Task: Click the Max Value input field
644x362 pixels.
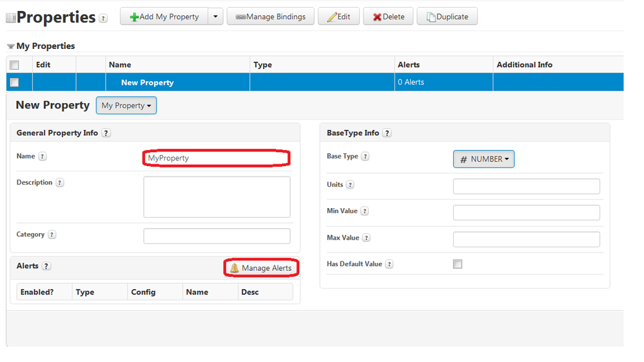Action: [527, 239]
